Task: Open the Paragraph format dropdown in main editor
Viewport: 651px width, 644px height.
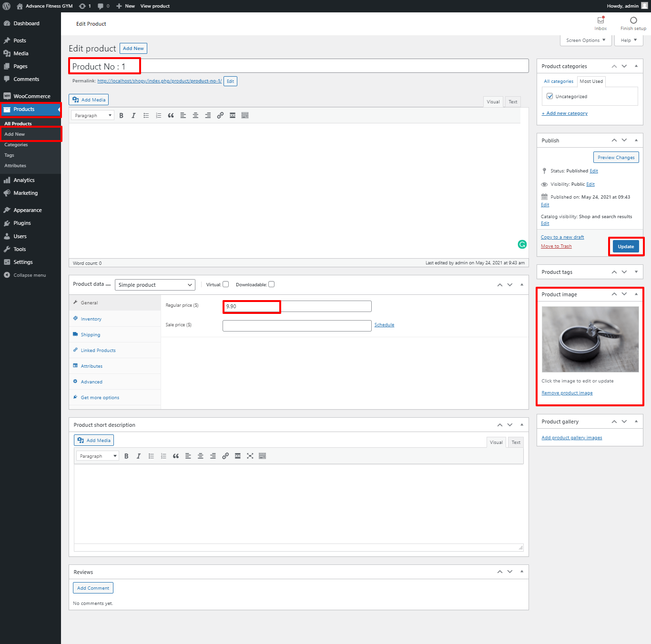Action: 92,116
